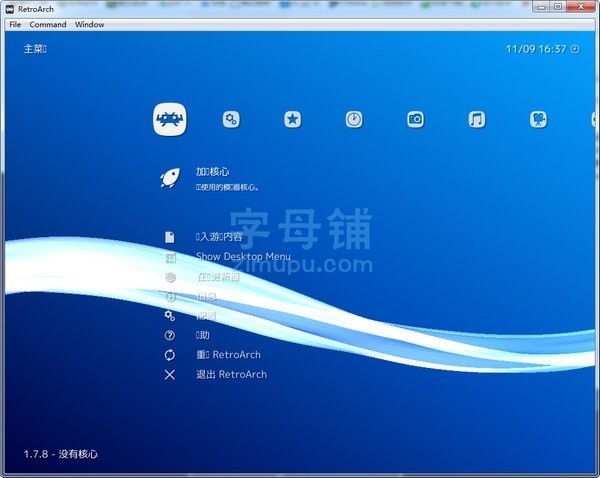Maximize the RetroArch window
The height and width of the screenshot is (478, 600).
pyautogui.click(x=558, y=7)
